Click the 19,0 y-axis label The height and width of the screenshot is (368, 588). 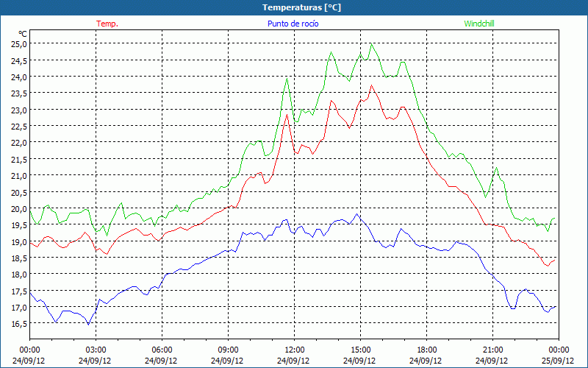coord(19,241)
